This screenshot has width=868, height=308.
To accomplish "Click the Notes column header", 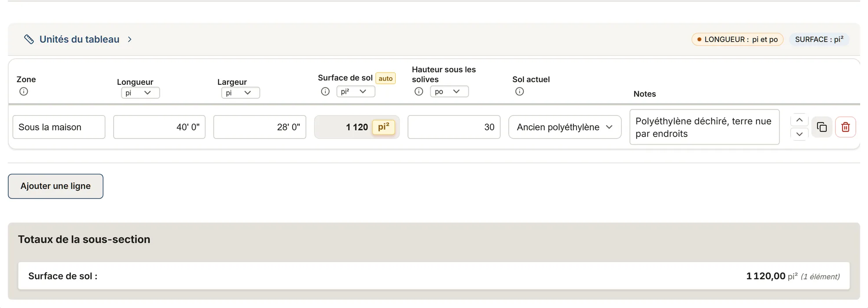I will pos(644,94).
